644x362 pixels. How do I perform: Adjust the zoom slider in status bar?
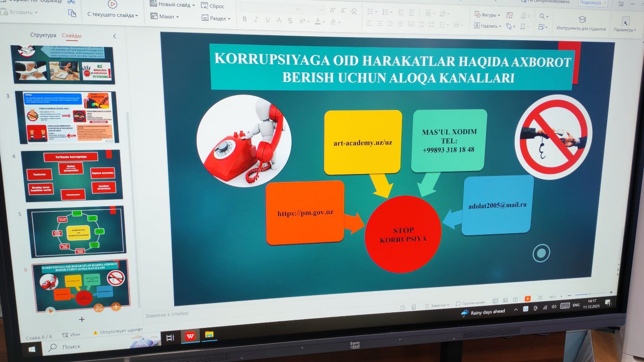click(590, 293)
